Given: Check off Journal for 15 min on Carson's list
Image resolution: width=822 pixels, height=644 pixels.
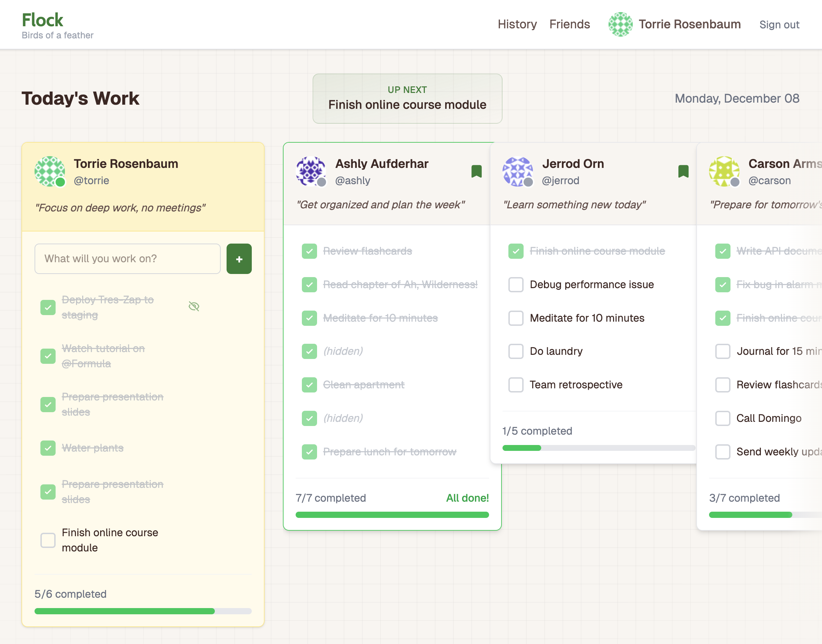Looking at the screenshot, I should coord(723,351).
